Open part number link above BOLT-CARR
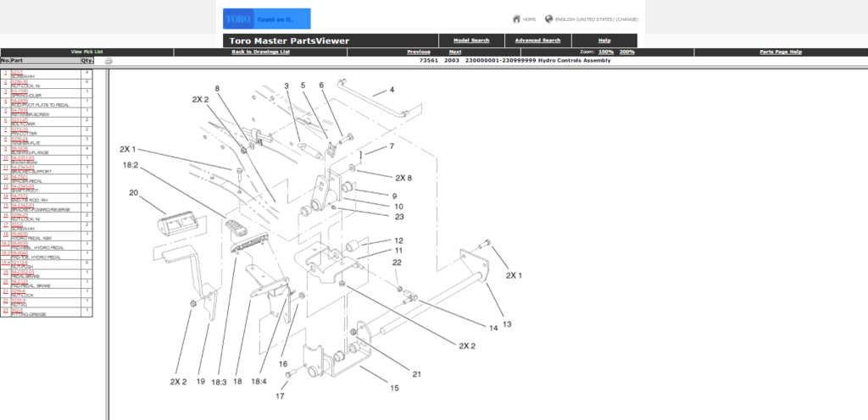The width and height of the screenshot is (868, 420). [19, 120]
